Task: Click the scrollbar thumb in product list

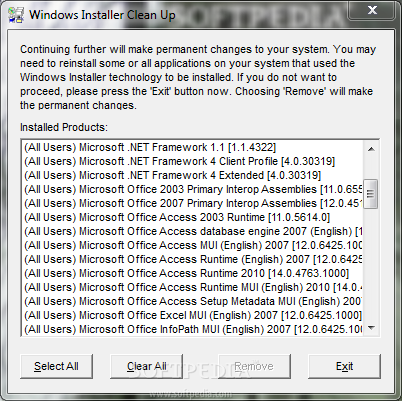Action: point(371,194)
